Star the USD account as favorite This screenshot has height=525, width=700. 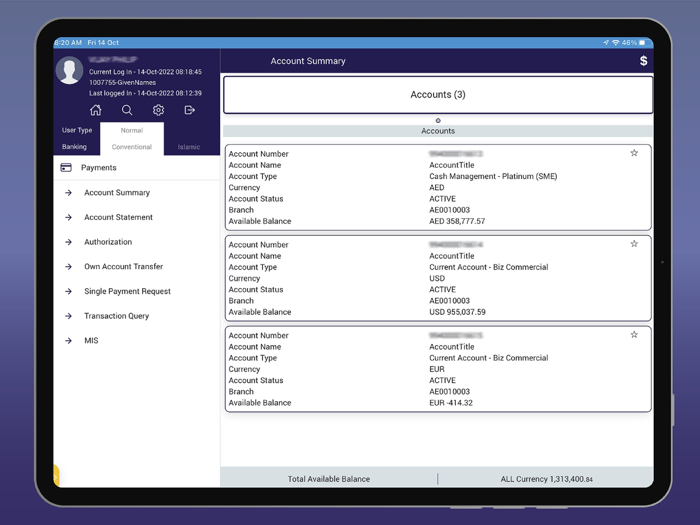coord(634,244)
